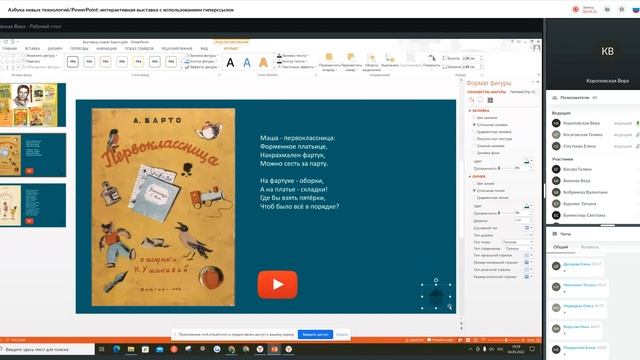The height and width of the screenshot is (360, 640).
Task: Select the orange A WordArt style
Action: click(263, 62)
